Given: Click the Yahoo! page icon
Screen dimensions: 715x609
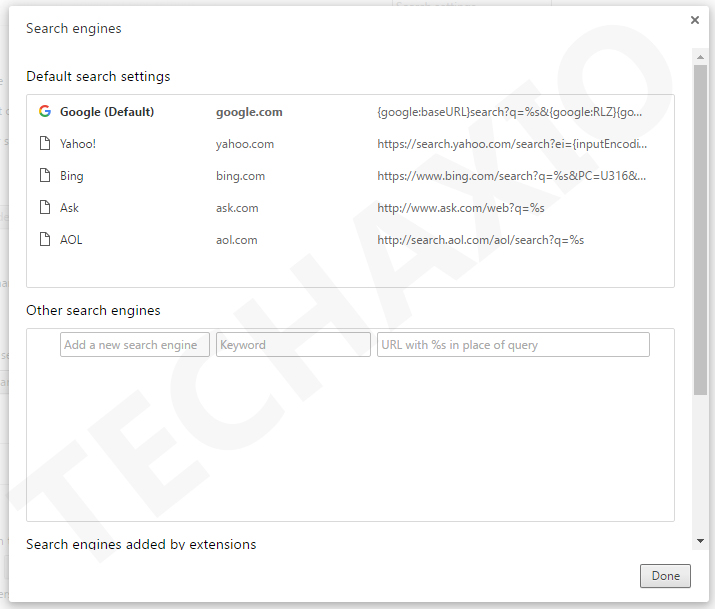Looking at the screenshot, I should pyautogui.click(x=45, y=143).
